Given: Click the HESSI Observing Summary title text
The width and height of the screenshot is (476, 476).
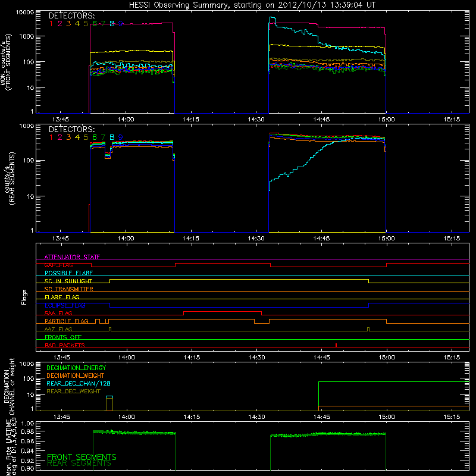Looking at the screenshot, I should tap(252, 5).
